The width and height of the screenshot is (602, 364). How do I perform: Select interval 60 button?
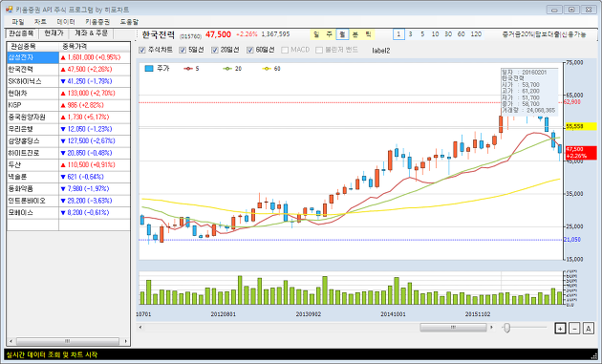pyautogui.click(x=462, y=34)
